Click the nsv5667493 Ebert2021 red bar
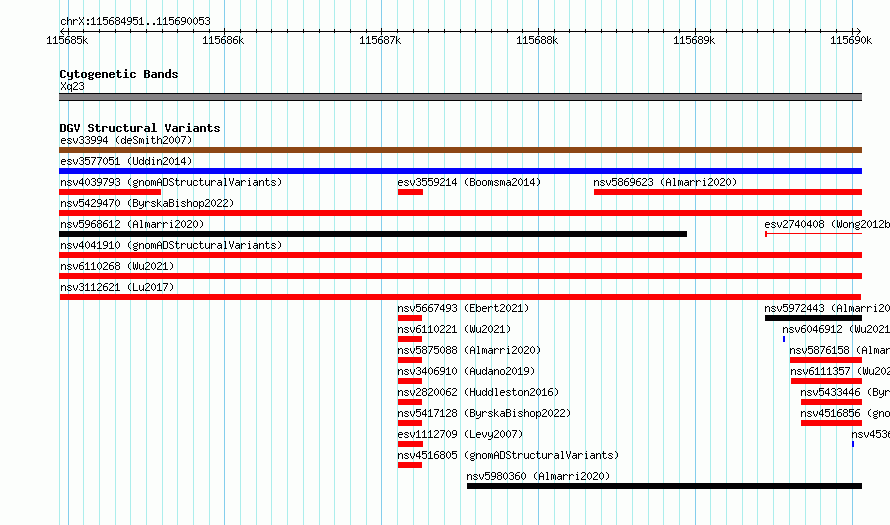Viewport: 890px width, 525px height. coord(410,318)
